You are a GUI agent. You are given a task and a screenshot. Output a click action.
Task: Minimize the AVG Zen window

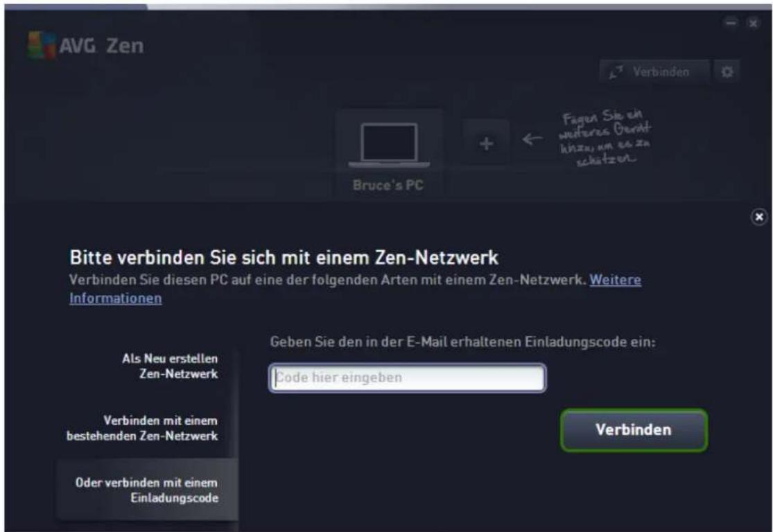coord(731,23)
